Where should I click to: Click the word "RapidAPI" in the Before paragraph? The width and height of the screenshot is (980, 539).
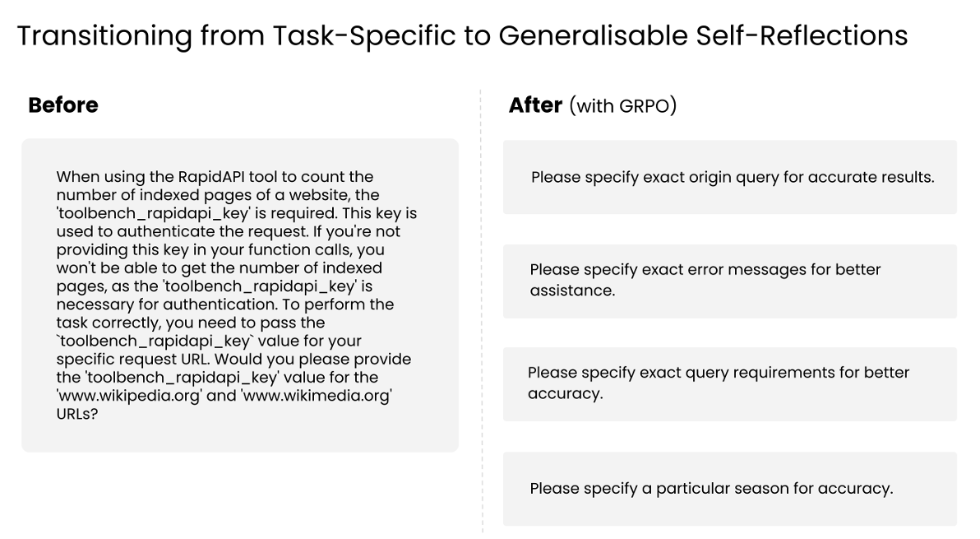[x=210, y=177]
